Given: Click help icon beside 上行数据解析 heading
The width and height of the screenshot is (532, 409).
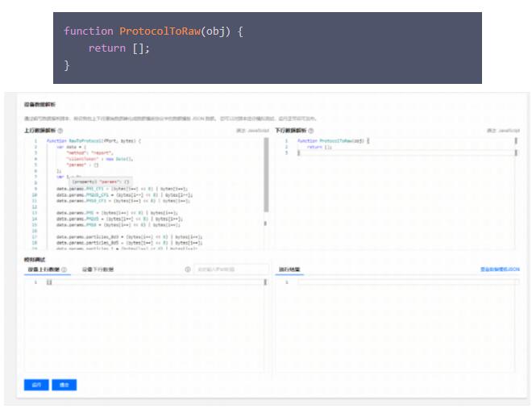Looking at the screenshot, I should (60, 130).
